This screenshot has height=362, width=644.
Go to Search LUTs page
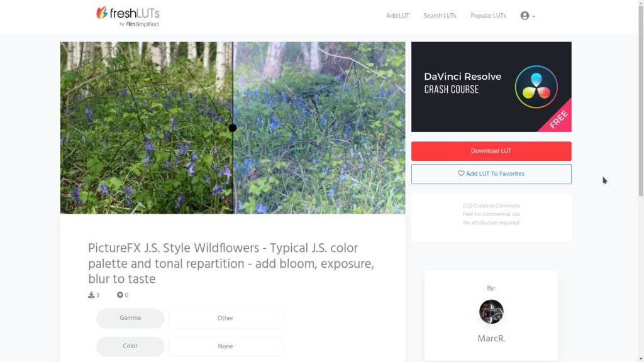(440, 16)
